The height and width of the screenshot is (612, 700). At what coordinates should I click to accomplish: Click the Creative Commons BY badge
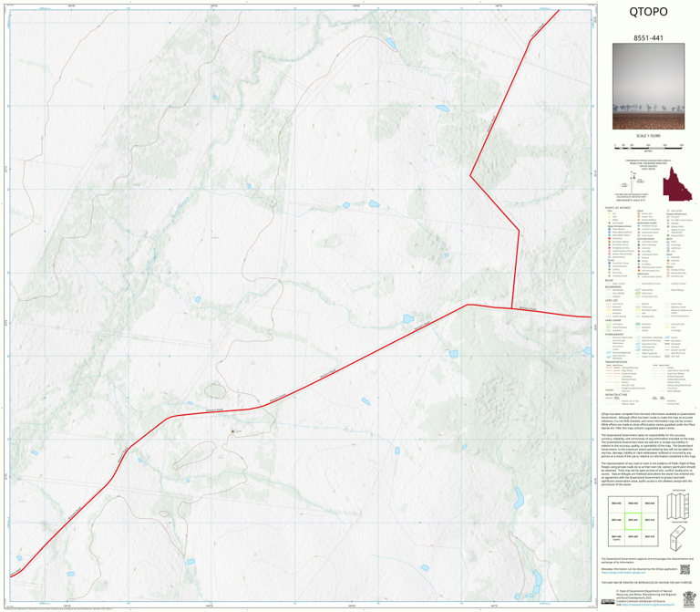pyautogui.click(x=607, y=602)
